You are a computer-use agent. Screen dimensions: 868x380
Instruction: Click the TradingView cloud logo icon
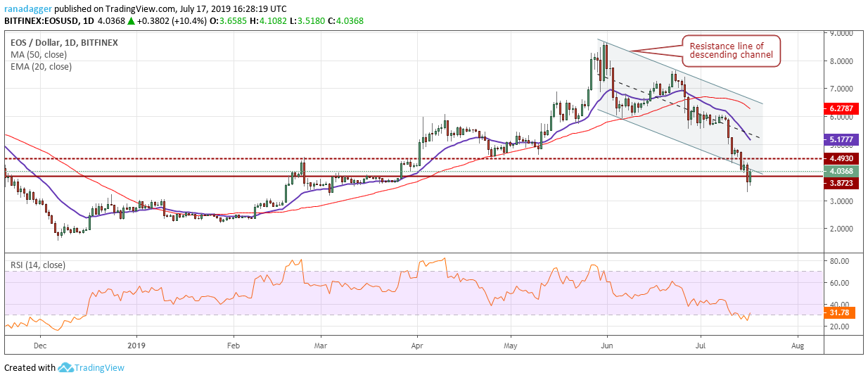[67, 367]
